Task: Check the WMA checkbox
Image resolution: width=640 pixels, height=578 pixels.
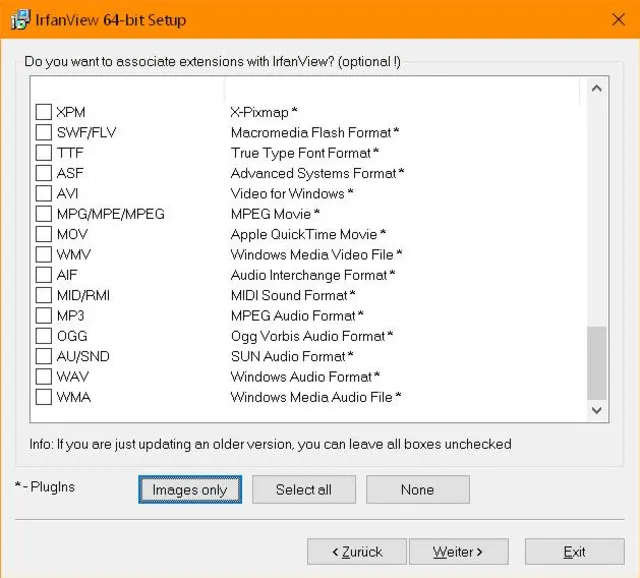Action: coord(44,397)
